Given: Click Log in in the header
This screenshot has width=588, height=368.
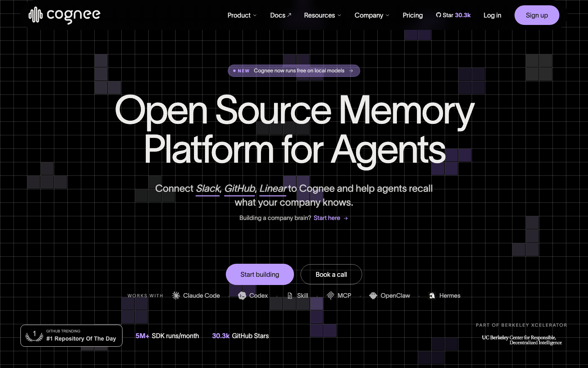Looking at the screenshot, I should point(492,15).
